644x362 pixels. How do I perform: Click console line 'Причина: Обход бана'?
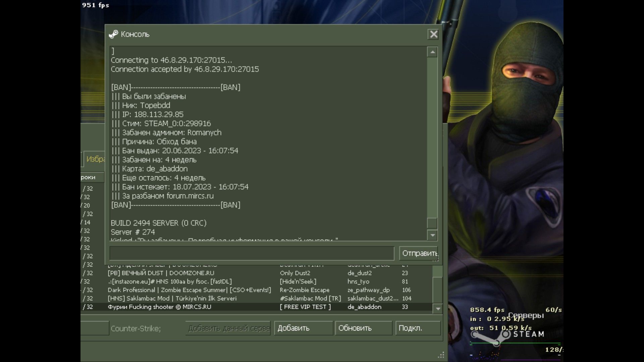coord(154,142)
